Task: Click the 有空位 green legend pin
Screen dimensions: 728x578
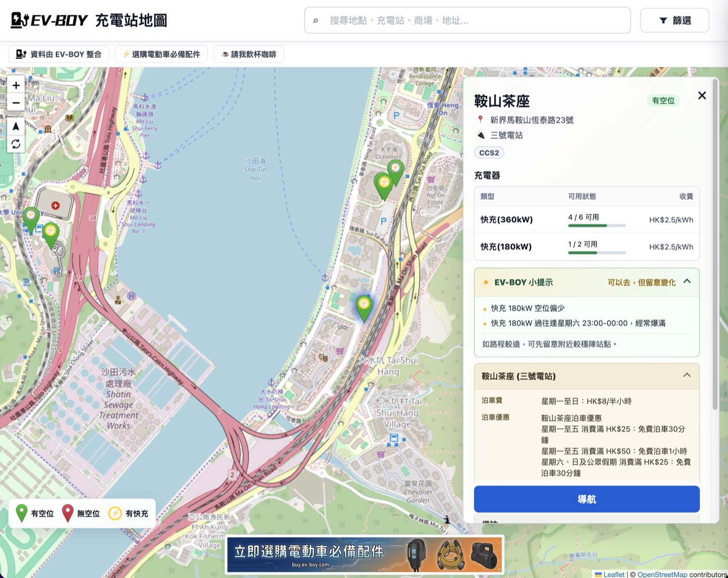Action: point(21,513)
